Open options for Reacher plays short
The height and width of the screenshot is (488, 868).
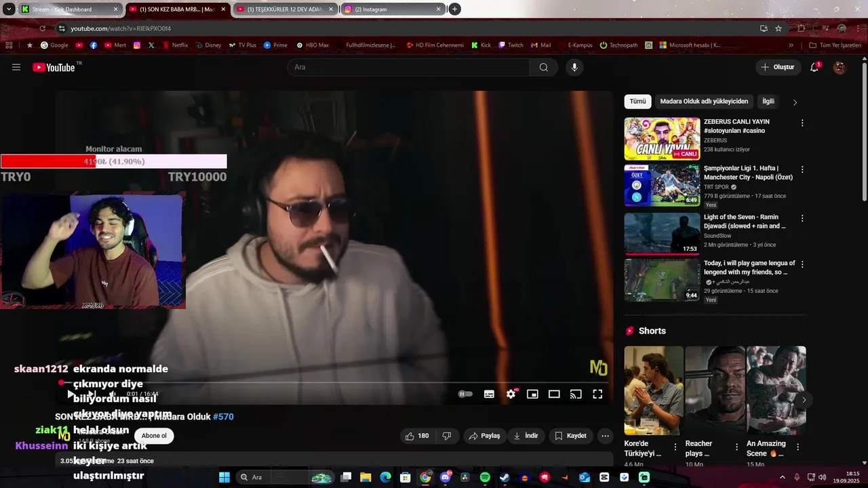pos(736,447)
